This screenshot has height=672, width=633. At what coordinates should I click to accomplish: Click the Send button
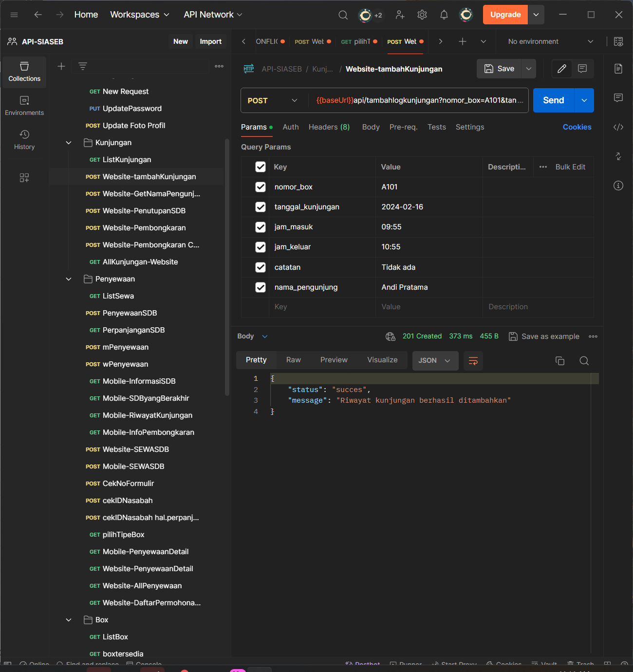553,100
